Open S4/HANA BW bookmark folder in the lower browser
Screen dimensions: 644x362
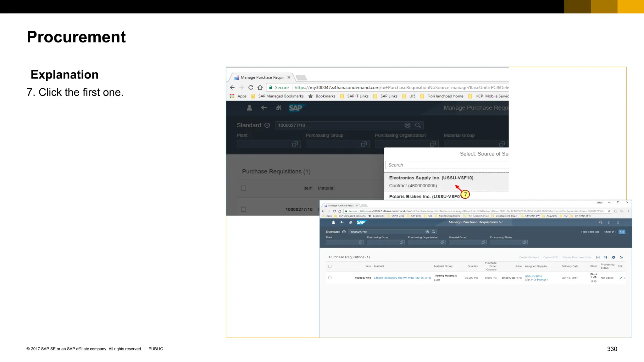coord(530,216)
